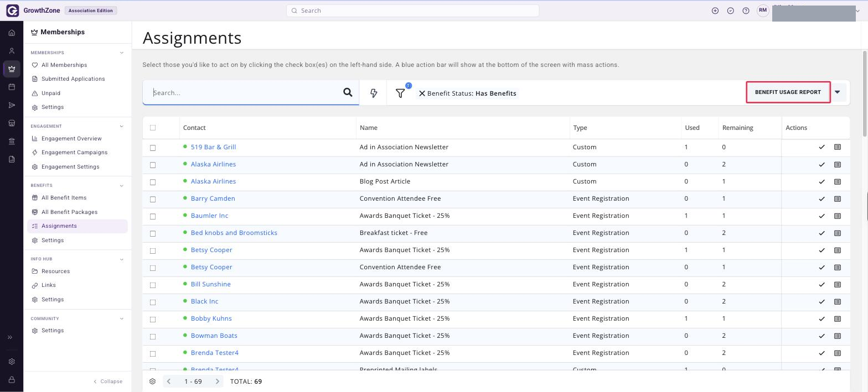Open dropdown arrow beside Benefit Usage Report
Viewport: 868px width, 392px height.
(838, 92)
